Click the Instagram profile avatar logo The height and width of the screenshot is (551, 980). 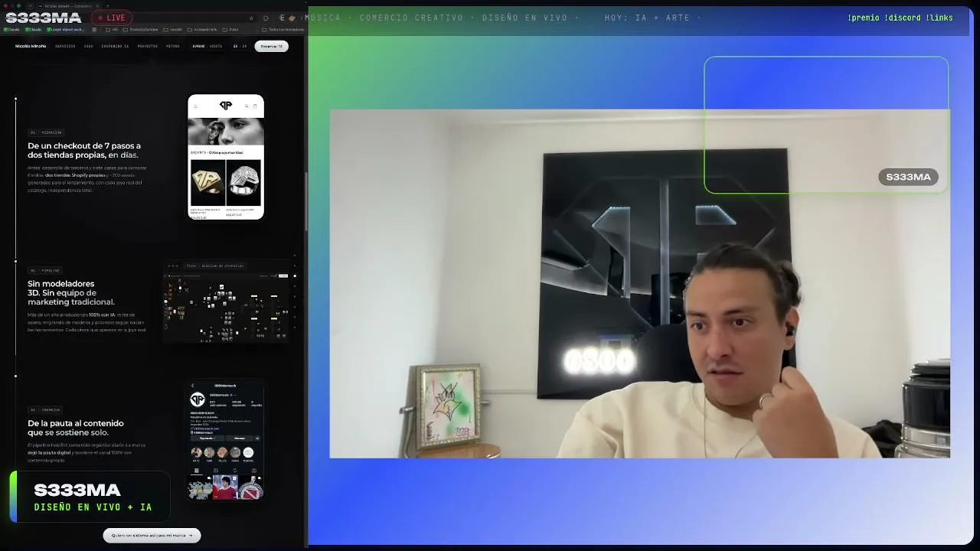(x=198, y=399)
